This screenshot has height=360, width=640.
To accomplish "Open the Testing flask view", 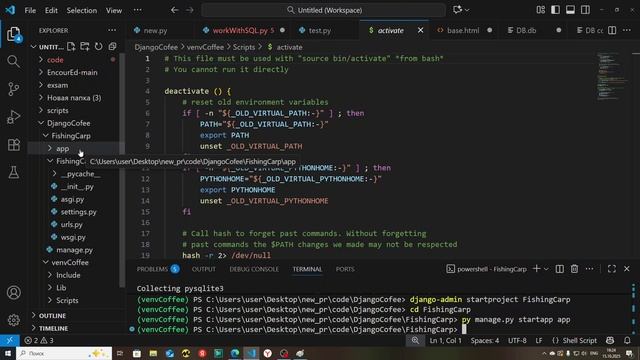I will [13, 172].
